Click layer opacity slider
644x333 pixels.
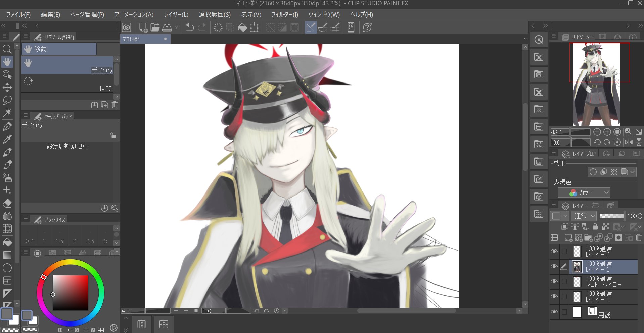[x=612, y=216]
